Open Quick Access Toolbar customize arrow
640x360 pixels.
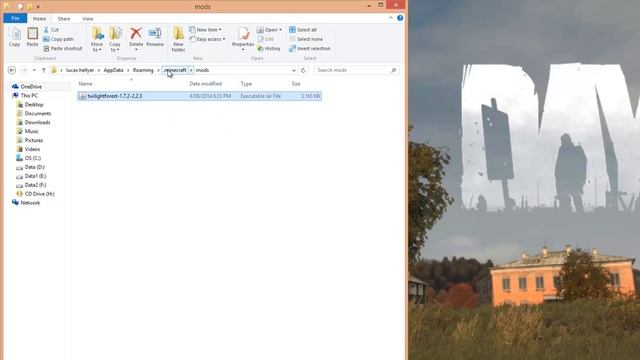pyautogui.click(x=38, y=7)
